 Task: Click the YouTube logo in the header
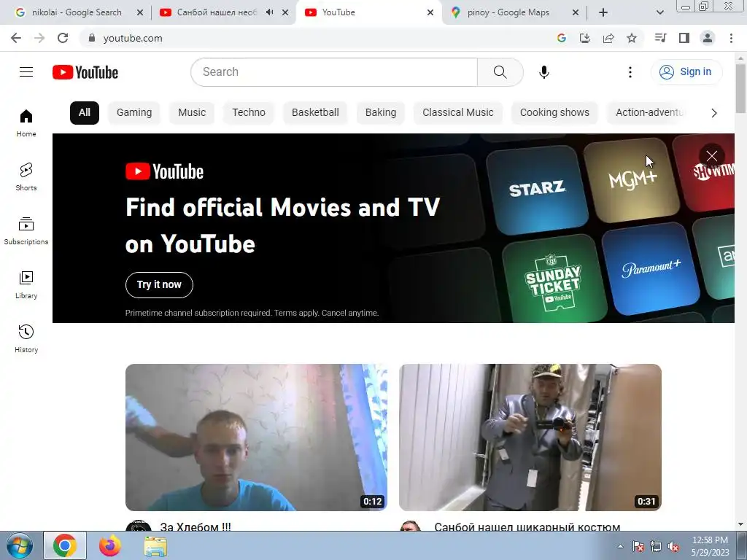coord(85,72)
